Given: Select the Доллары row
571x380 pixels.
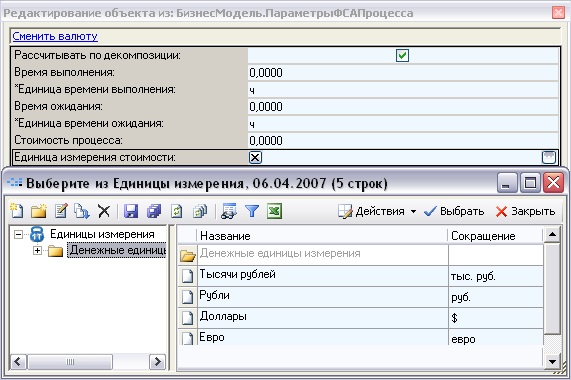Looking at the screenshot, I should pyautogui.click(x=361, y=318).
